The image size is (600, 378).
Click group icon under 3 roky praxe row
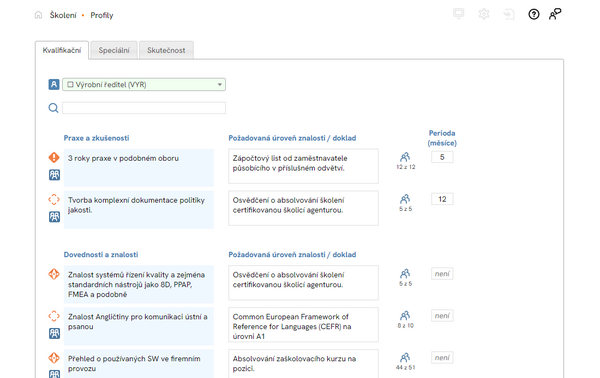click(x=54, y=175)
